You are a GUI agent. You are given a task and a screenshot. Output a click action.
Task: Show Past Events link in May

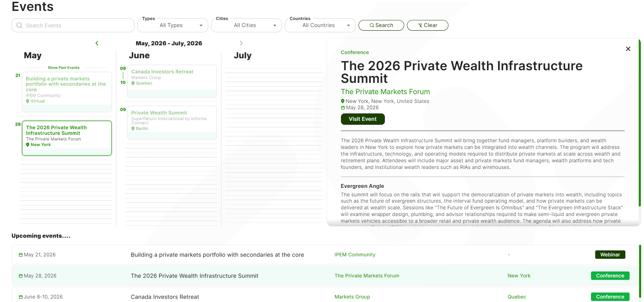tap(64, 67)
